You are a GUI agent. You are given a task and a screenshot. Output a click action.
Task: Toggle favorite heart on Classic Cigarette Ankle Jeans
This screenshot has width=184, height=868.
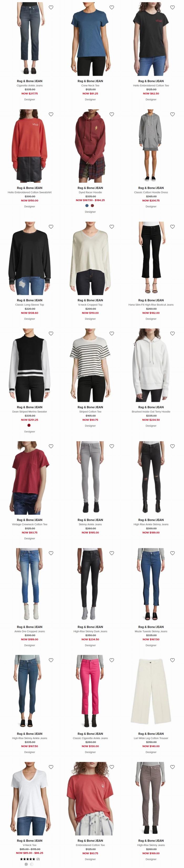pyautogui.click(x=112, y=660)
